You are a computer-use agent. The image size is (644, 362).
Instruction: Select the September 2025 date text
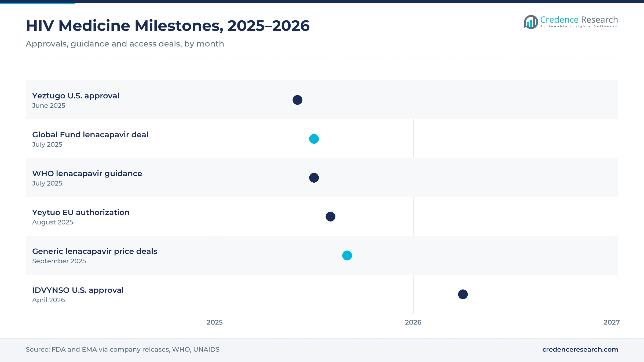59,261
